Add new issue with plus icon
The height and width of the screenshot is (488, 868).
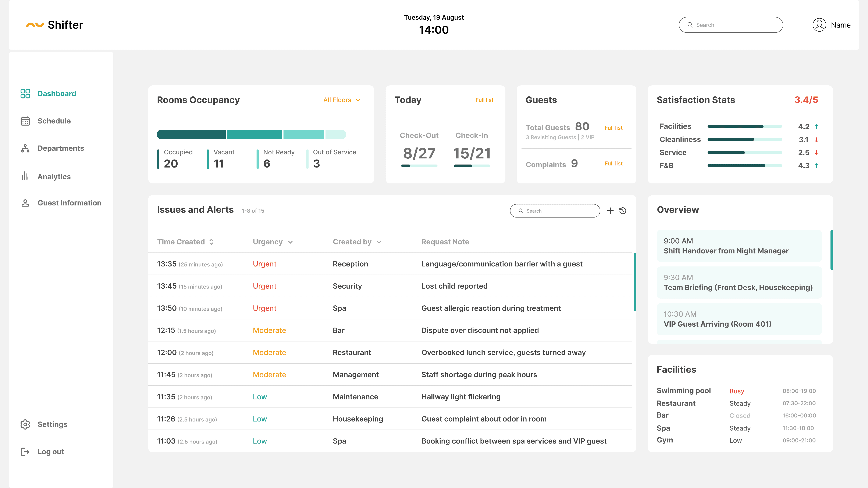(610, 211)
